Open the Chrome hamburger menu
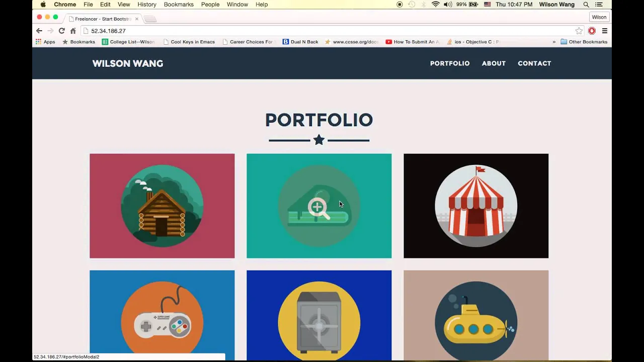This screenshot has height=362, width=644. pos(605,31)
